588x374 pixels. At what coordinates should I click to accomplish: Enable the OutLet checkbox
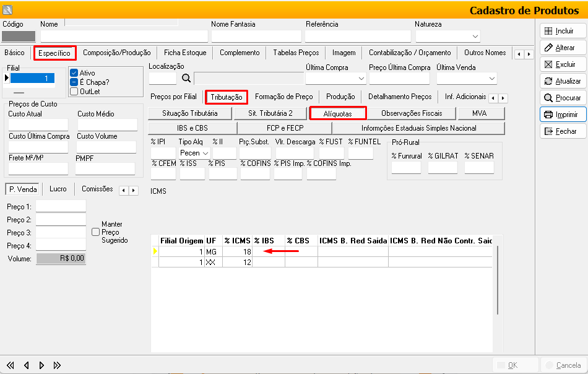tap(74, 92)
